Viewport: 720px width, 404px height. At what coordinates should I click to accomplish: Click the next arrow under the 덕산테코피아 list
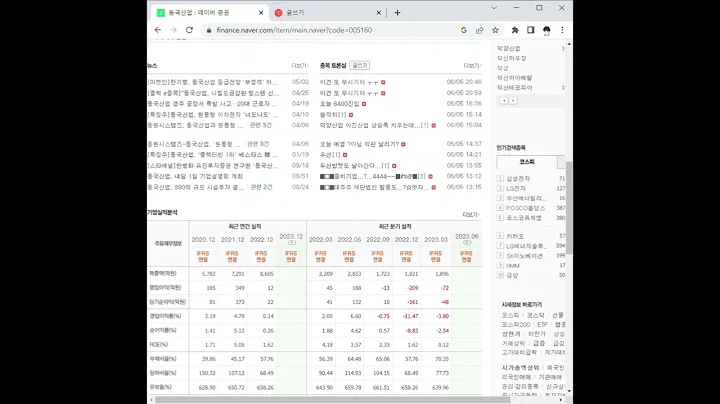tap(513, 101)
